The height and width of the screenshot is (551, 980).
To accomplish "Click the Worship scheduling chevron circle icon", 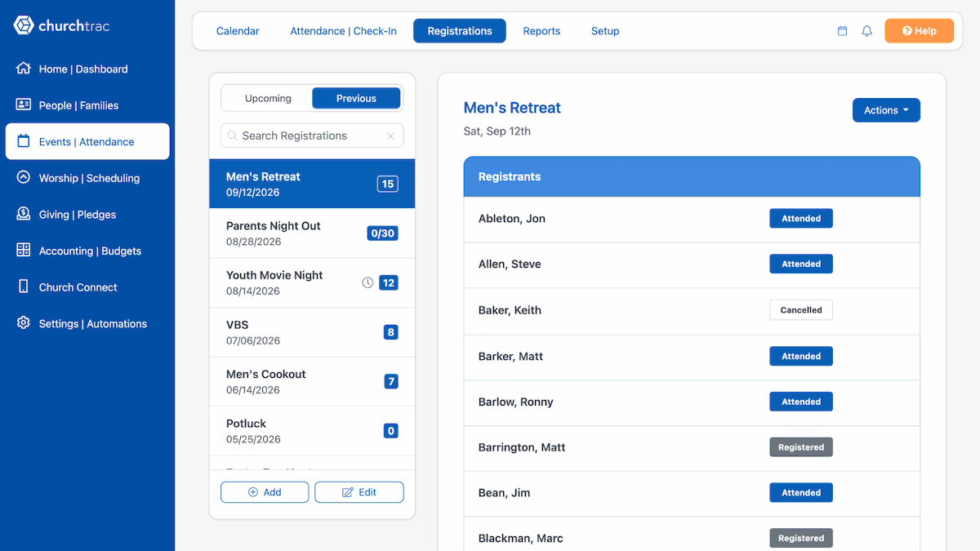I will coord(24,177).
